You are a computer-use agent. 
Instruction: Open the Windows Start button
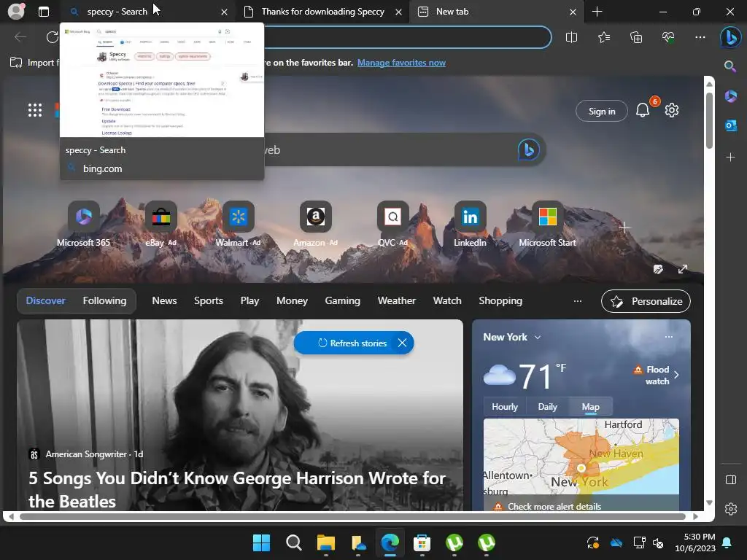click(x=261, y=542)
